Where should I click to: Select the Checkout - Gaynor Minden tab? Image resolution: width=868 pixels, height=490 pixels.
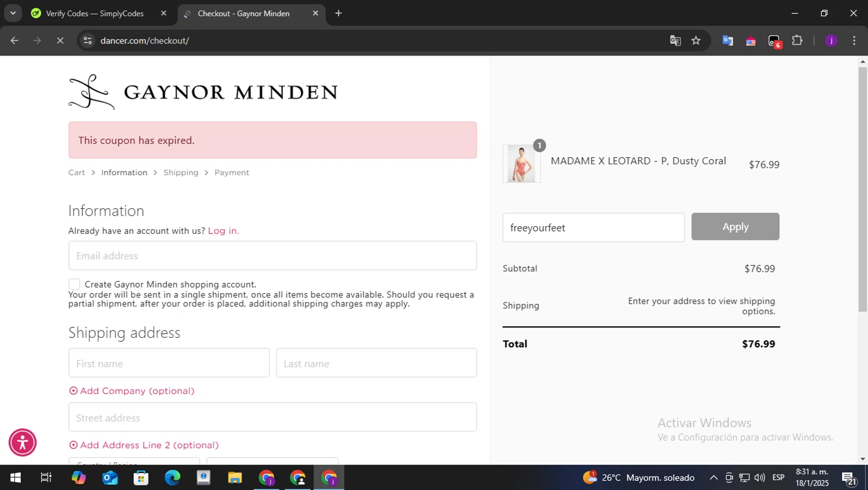(x=244, y=13)
